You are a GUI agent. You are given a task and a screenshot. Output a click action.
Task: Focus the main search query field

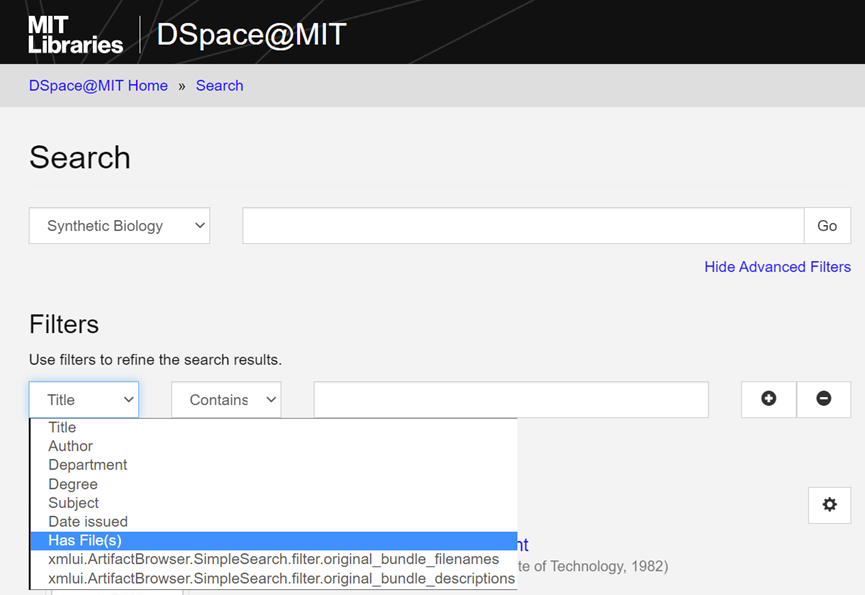point(523,226)
